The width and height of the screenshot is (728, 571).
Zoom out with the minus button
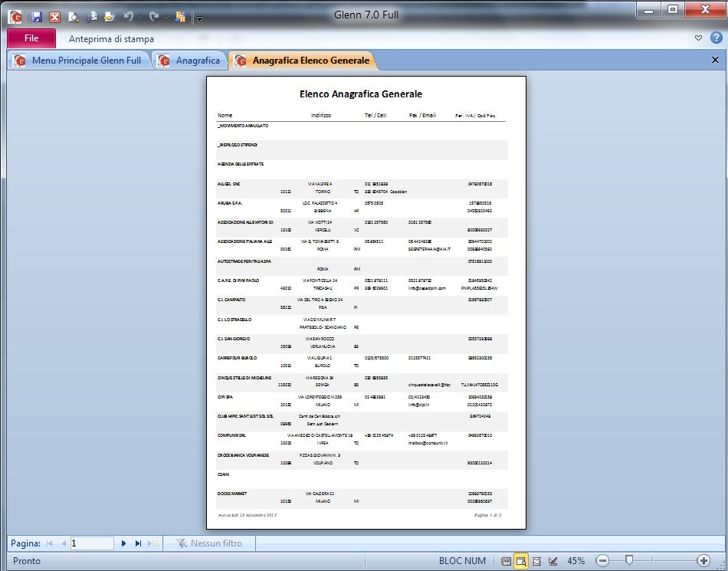[x=602, y=561]
